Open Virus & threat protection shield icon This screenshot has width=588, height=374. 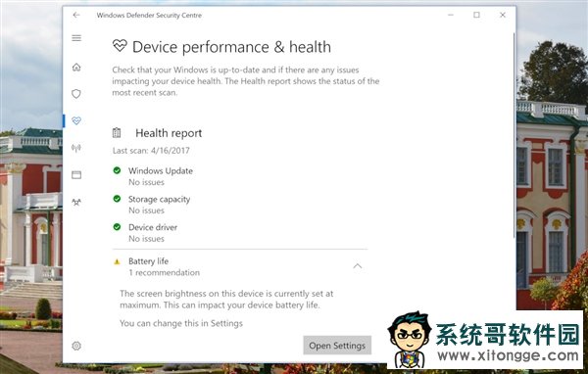point(76,94)
